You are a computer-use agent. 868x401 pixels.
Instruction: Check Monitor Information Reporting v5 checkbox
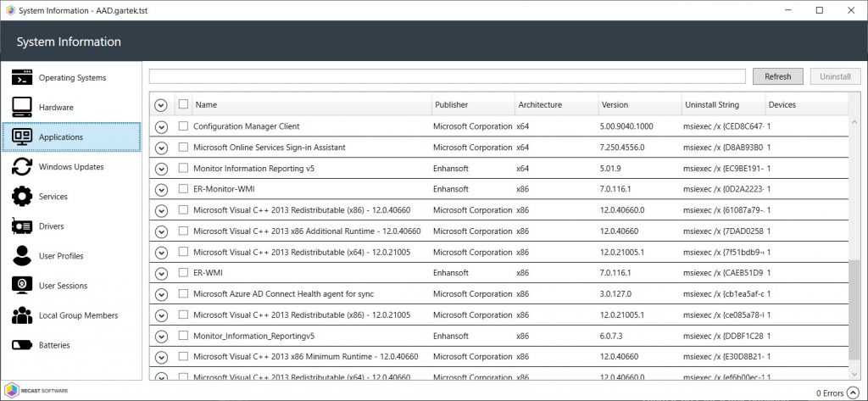(x=183, y=169)
